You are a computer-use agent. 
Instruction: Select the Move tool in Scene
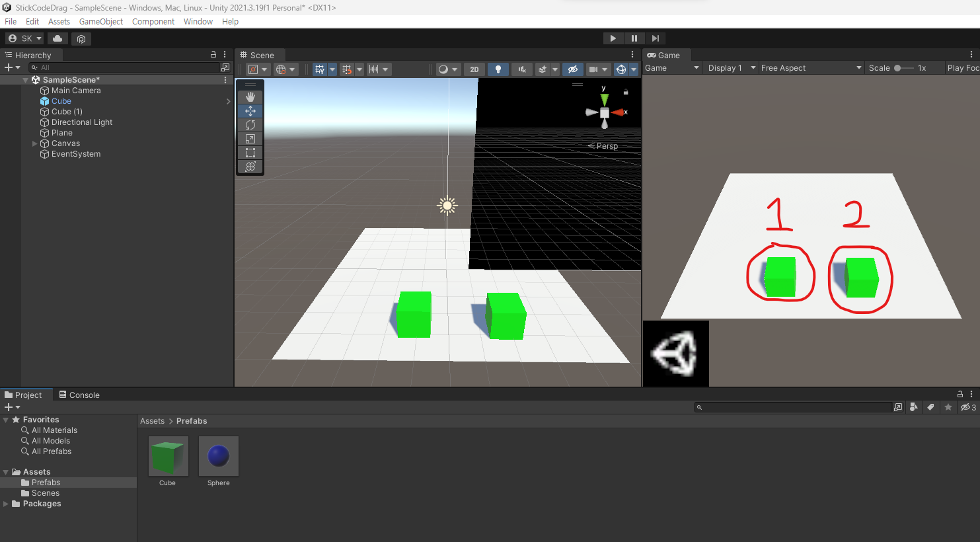(x=250, y=111)
